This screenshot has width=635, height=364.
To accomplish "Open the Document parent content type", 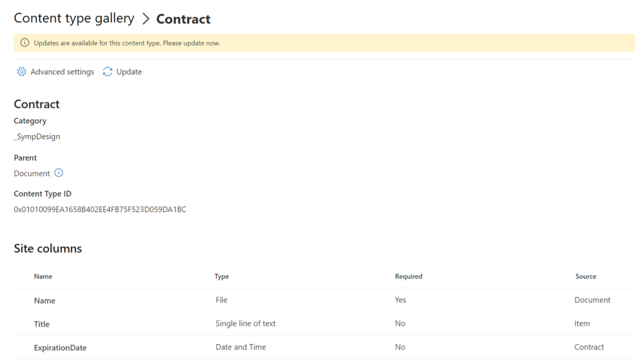I will click(31, 173).
